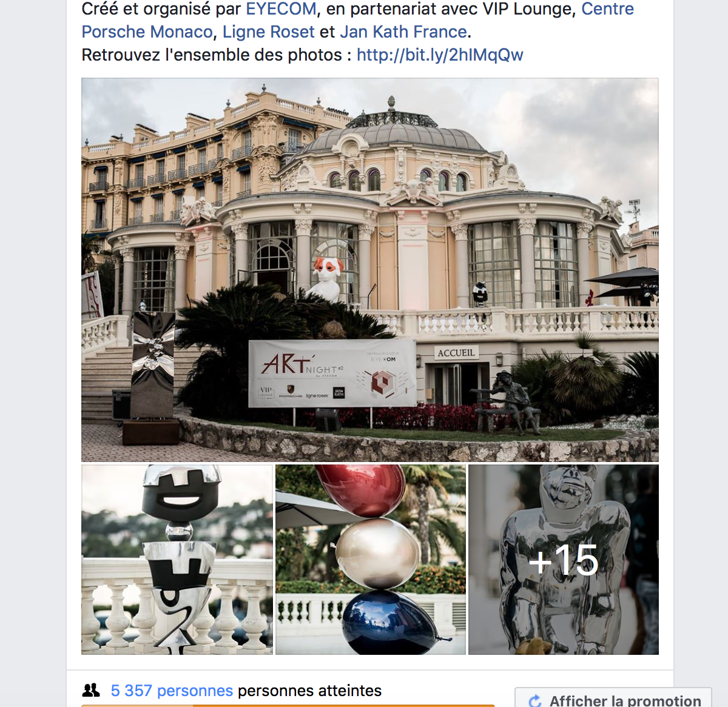Open the main photo of the building
The image size is (728, 707).
[370, 270]
